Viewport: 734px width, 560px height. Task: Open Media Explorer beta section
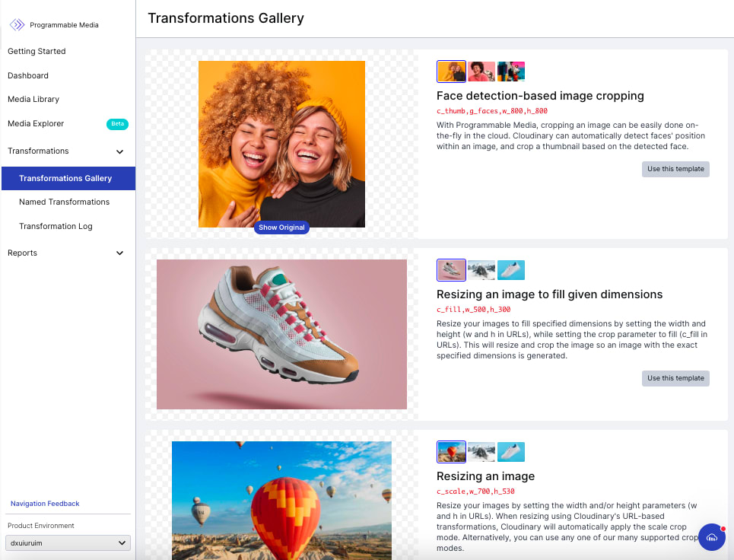pos(36,123)
